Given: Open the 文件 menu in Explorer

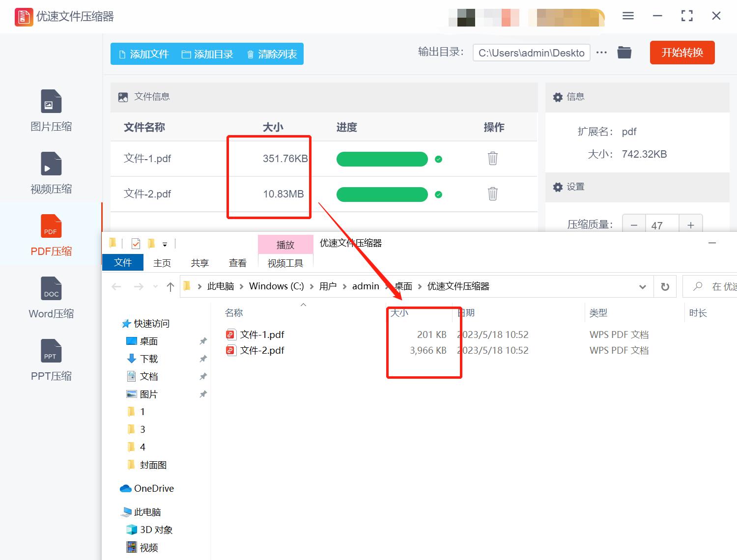Looking at the screenshot, I should click(122, 262).
